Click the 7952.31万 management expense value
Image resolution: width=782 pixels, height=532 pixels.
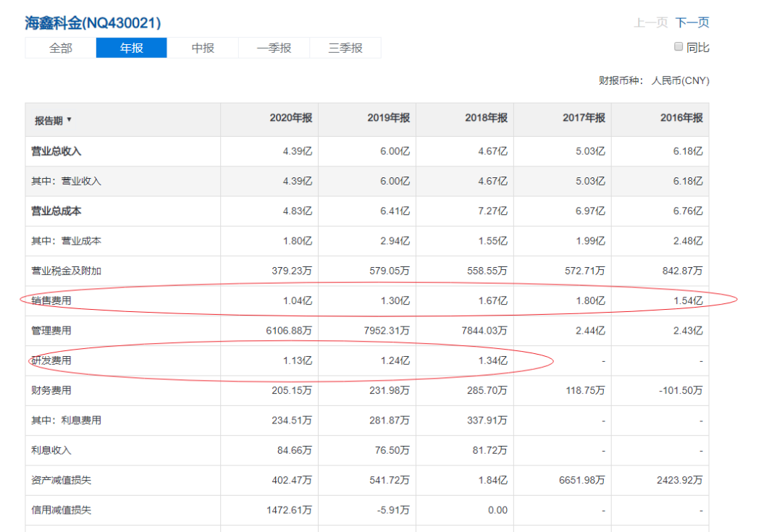(387, 331)
